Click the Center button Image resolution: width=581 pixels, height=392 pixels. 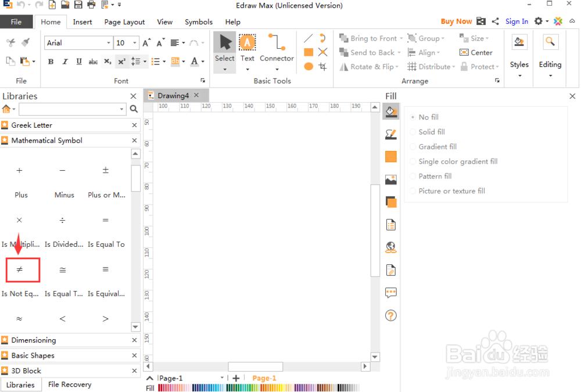pyautogui.click(x=476, y=53)
